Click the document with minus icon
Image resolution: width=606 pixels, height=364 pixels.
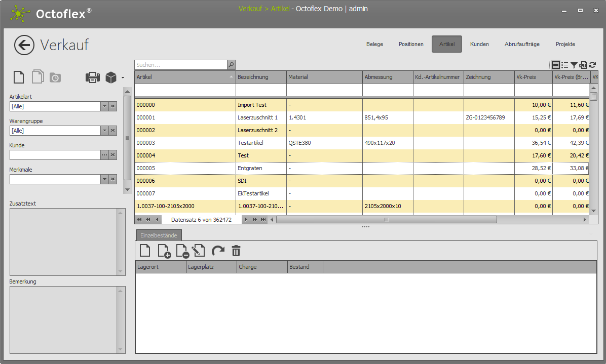pyautogui.click(x=182, y=251)
